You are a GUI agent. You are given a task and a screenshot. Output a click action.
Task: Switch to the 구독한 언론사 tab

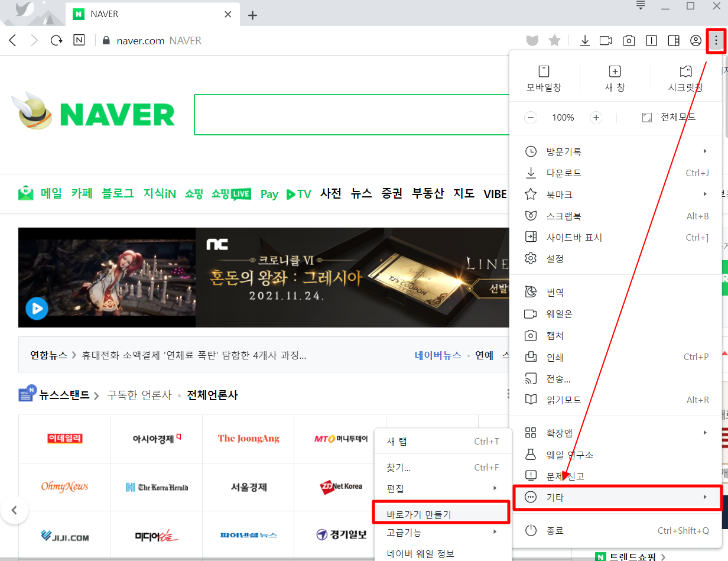pos(139,395)
